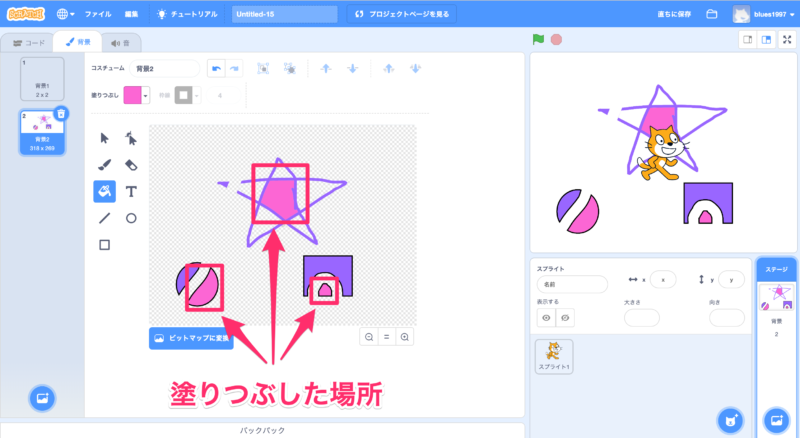Image resolution: width=800 pixels, height=438 pixels.
Task: Hide sprite using the crossed-eye toggle
Action: coord(567,318)
